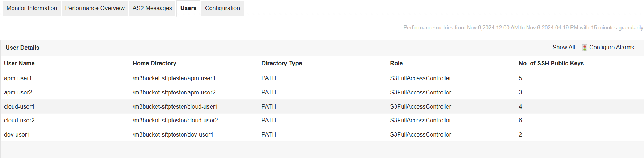The image size is (644, 158).
Task: Click the /m3bucket-sftptester/dev-user1 home directory
Action: tap(173, 134)
